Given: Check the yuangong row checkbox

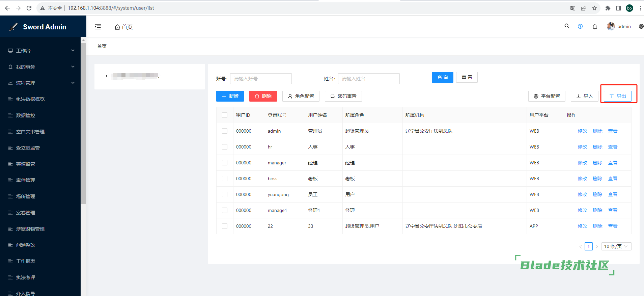Looking at the screenshot, I should pyautogui.click(x=225, y=194).
